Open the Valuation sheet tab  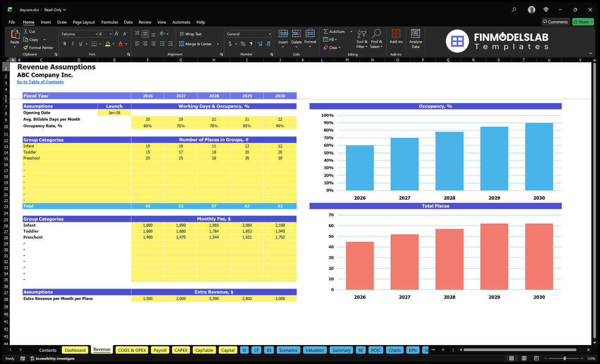click(315, 350)
